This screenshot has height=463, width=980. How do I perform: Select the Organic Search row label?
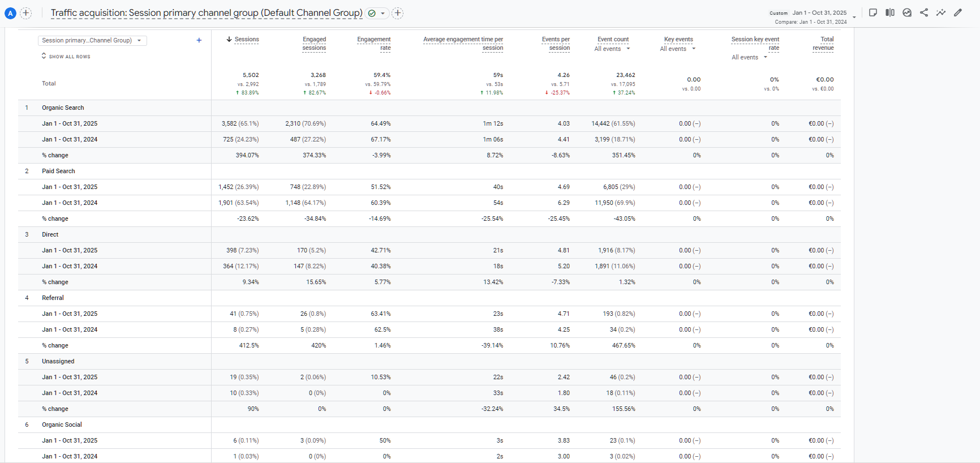(x=63, y=108)
